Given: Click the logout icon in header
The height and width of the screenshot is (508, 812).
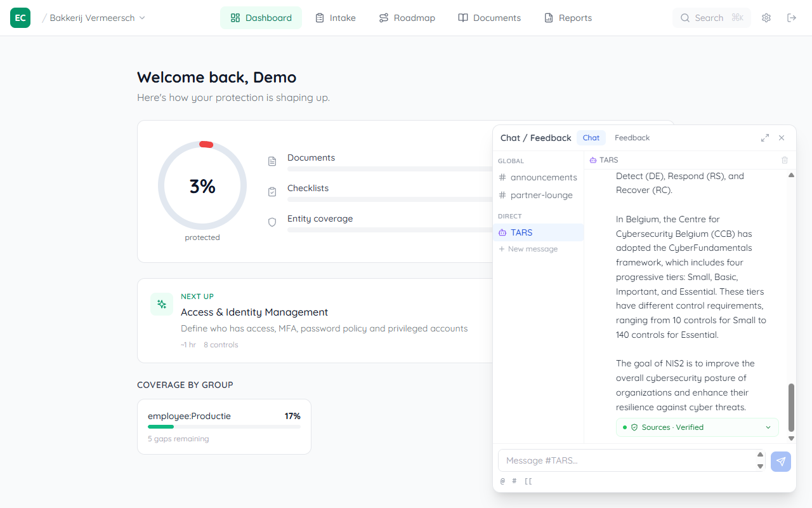Looking at the screenshot, I should point(792,18).
